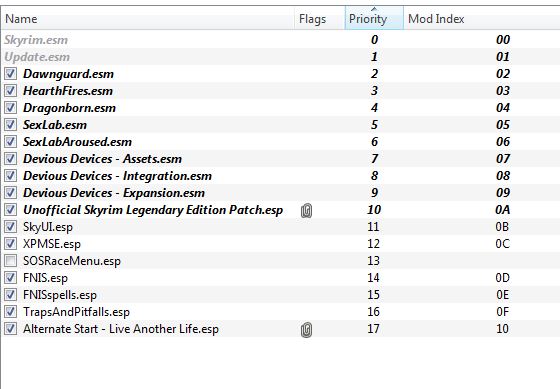560x389 pixels.
Task: Click mod index 00 for Skyrim.esm
Action: click(x=503, y=40)
